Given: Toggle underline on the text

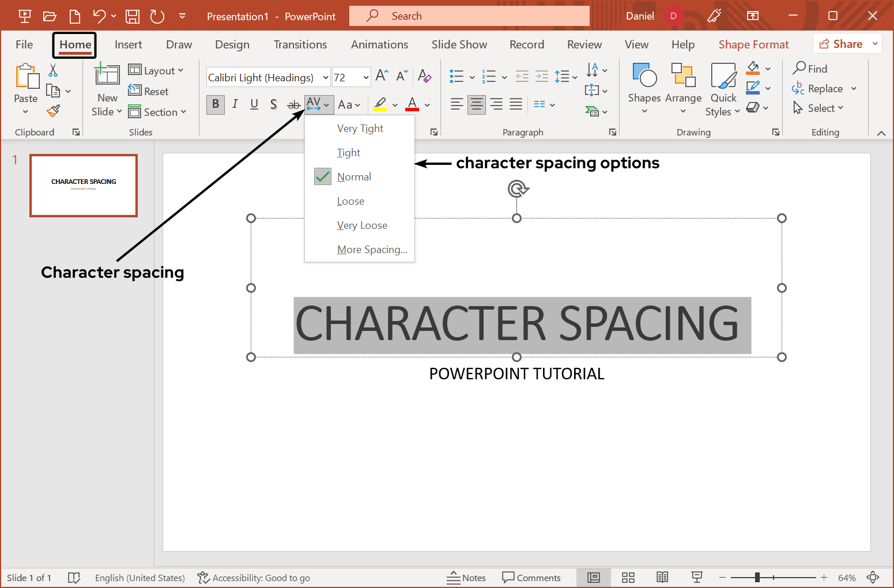Looking at the screenshot, I should [254, 104].
